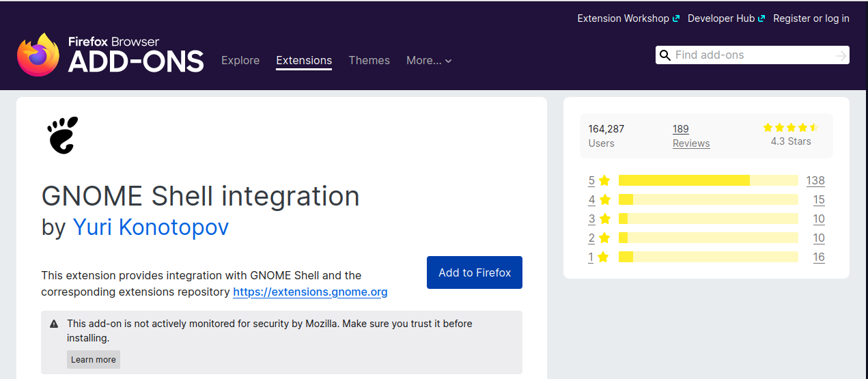Click the 3-star rating bar

[708, 219]
